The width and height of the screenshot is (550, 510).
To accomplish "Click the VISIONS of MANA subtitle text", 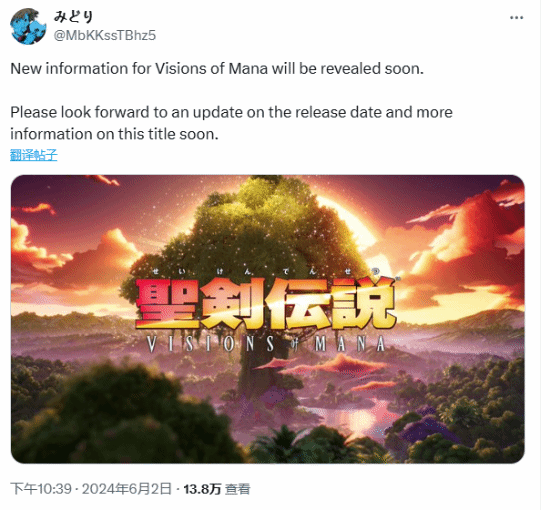I will pos(266,344).
